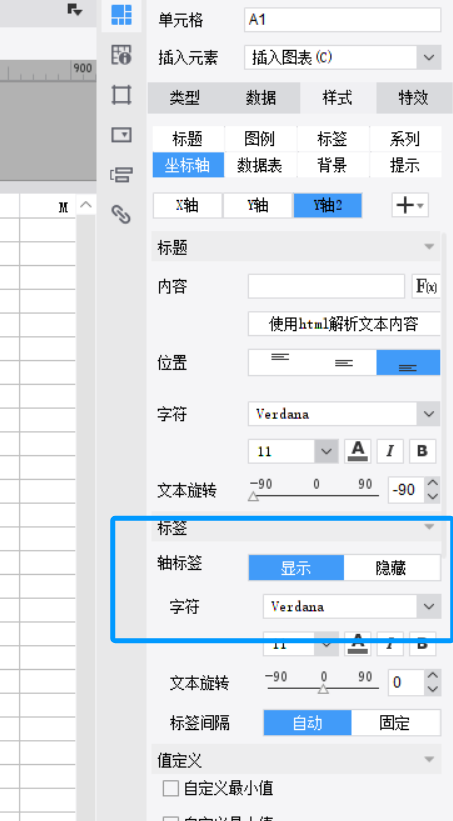Click the 单元格 A1 input field

click(342, 20)
